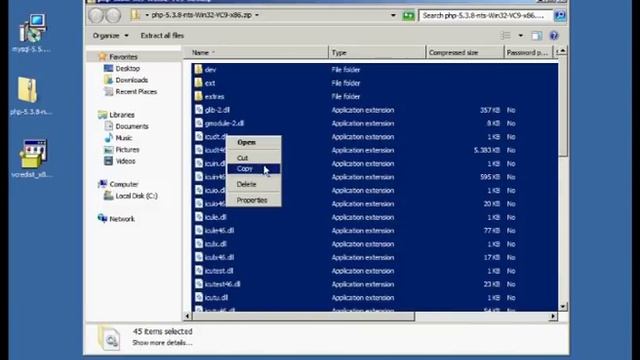Click the search box for the zip
This screenshot has width=640, height=360.
click(x=486, y=16)
